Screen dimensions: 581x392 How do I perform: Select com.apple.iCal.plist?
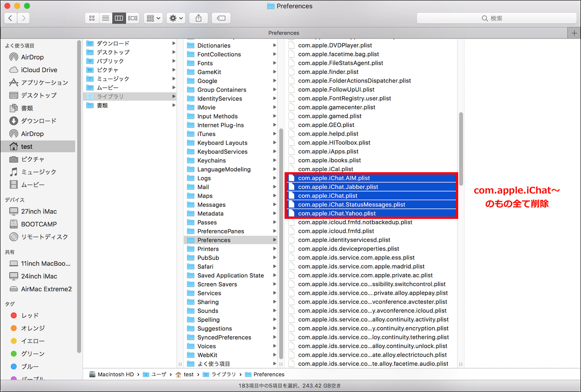[x=371, y=169]
